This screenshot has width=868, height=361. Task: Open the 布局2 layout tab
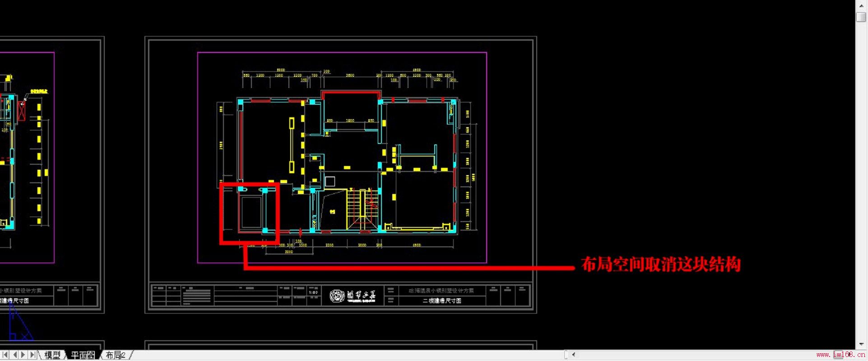point(116,355)
